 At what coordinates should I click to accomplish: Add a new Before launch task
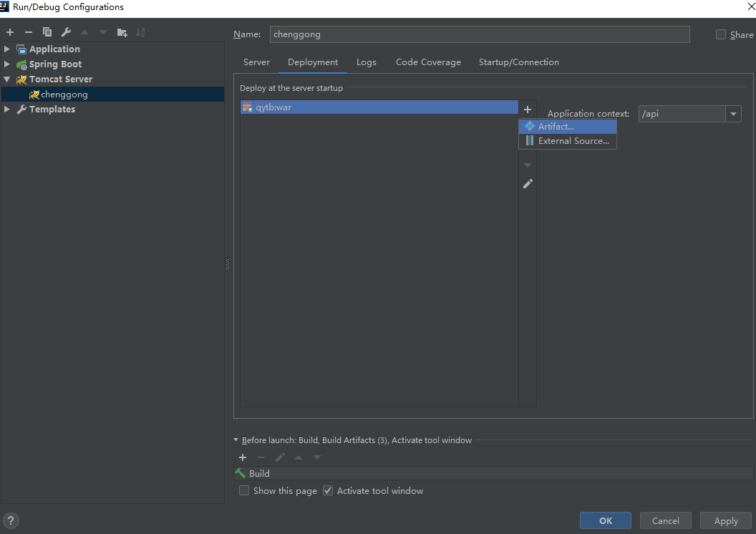click(243, 457)
